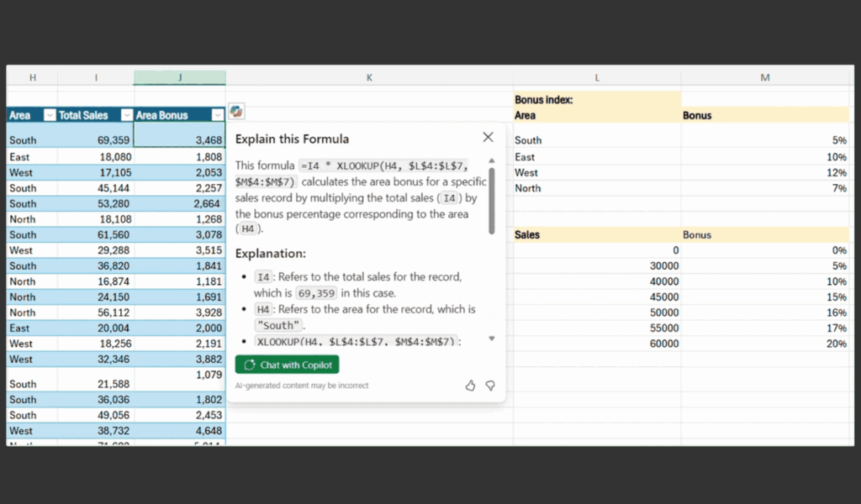The height and width of the screenshot is (504, 861).
Task: Close the Explain this Formula panel
Action: pyautogui.click(x=488, y=137)
